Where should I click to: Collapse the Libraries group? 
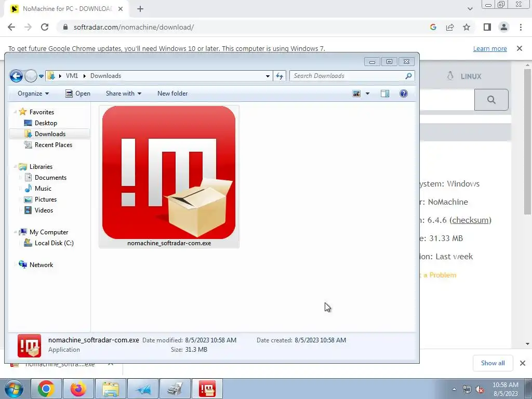pos(15,167)
